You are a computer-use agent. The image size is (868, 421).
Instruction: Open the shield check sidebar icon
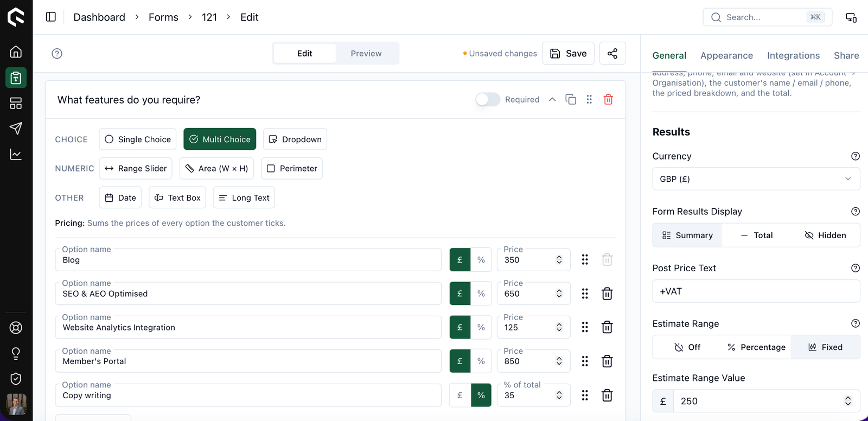pos(16,379)
